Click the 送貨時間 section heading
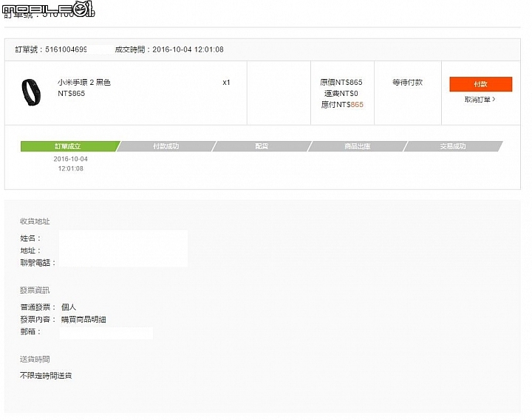Image resolution: width=532 pixels, height=420 pixels. [x=35, y=359]
